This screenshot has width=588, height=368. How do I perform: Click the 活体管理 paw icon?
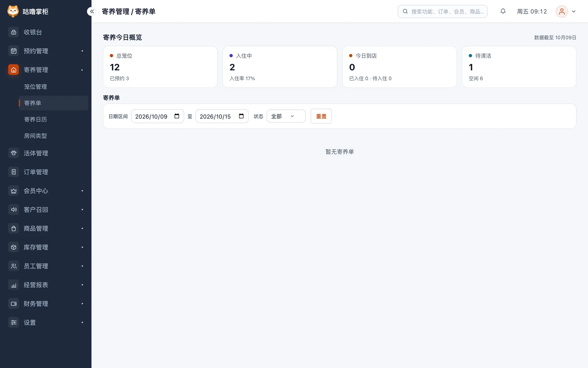[13, 153]
